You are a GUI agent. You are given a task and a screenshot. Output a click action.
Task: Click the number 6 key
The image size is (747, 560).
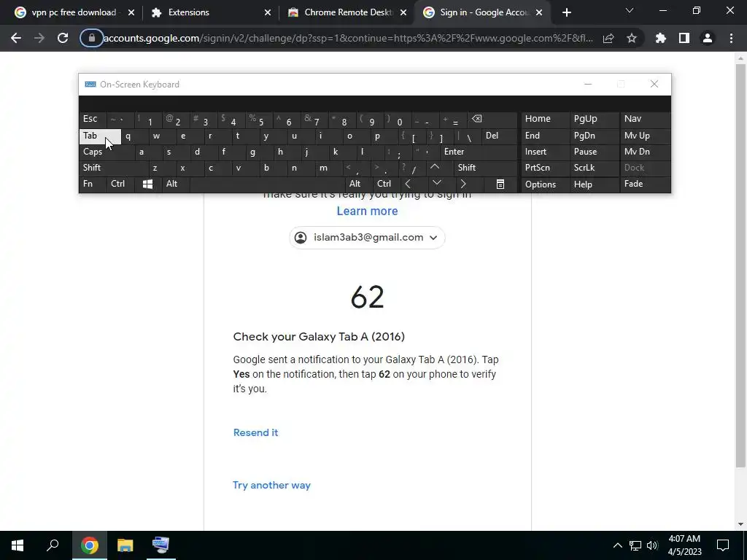pyautogui.click(x=286, y=120)
